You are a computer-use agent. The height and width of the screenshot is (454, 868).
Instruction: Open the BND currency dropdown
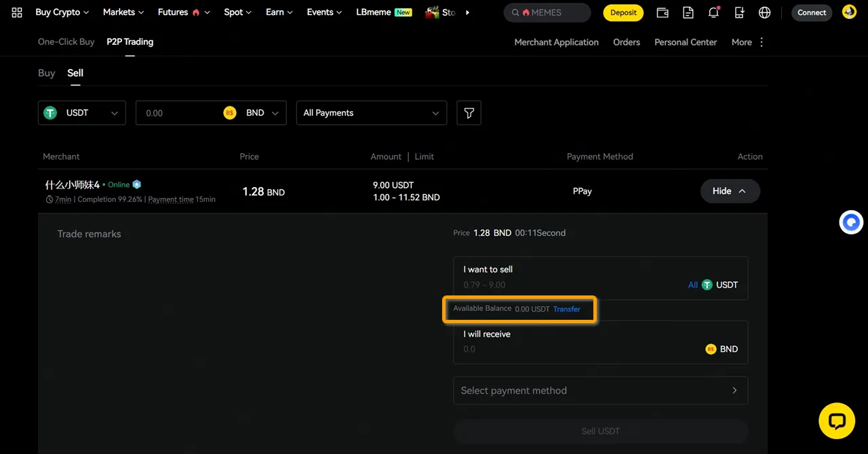coord(260,113)
